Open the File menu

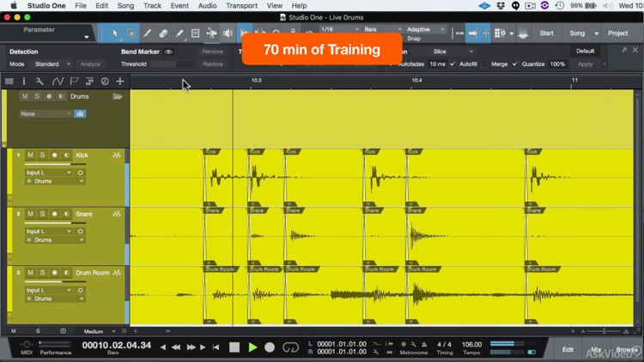[81, 6]
